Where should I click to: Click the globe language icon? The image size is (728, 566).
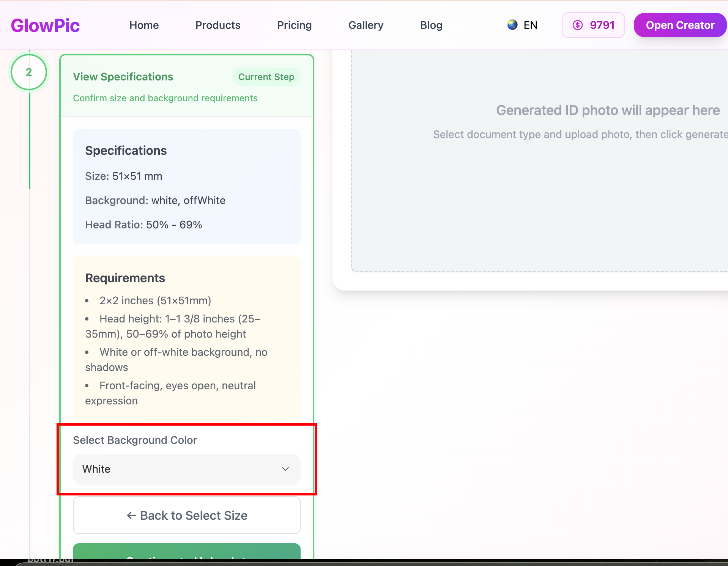pos(511,25)
